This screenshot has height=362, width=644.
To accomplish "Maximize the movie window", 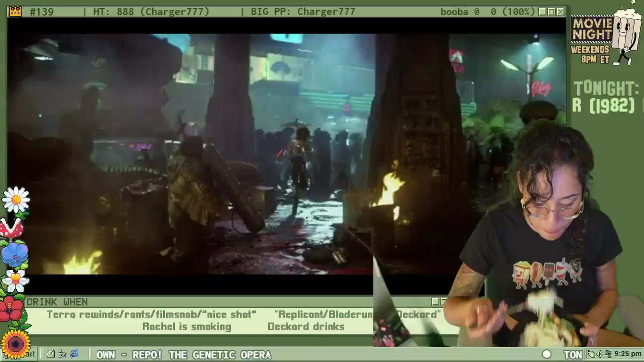I will pos(551,12).
